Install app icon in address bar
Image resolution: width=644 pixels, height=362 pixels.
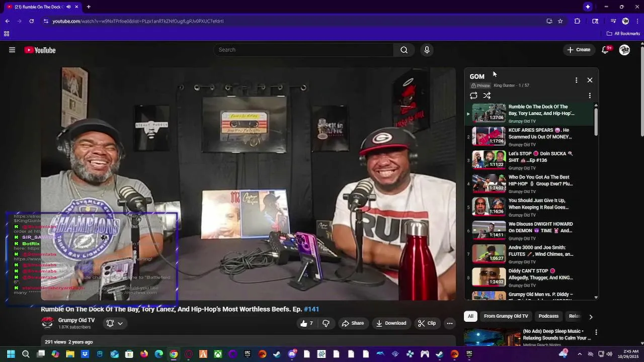549,21
